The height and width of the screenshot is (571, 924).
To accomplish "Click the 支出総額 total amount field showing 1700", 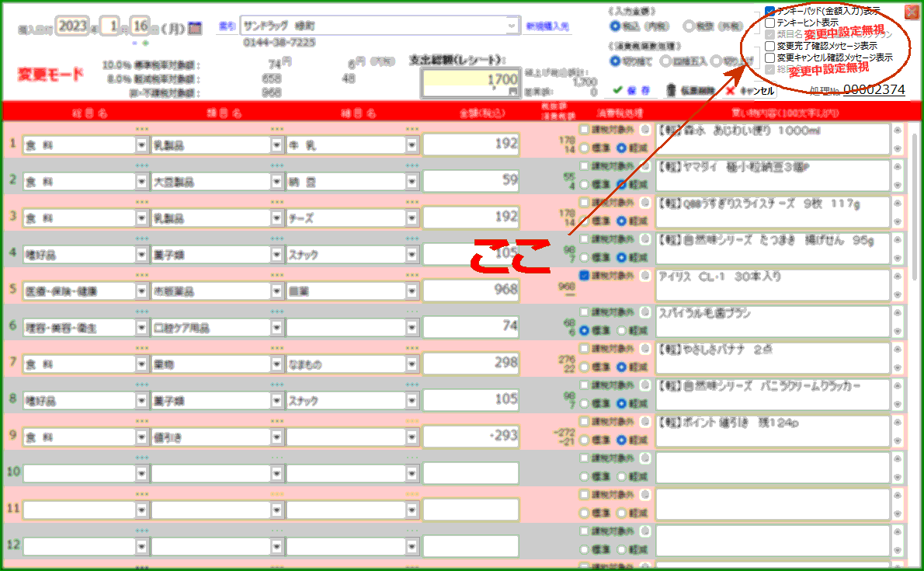I will [x=471, y=81].
